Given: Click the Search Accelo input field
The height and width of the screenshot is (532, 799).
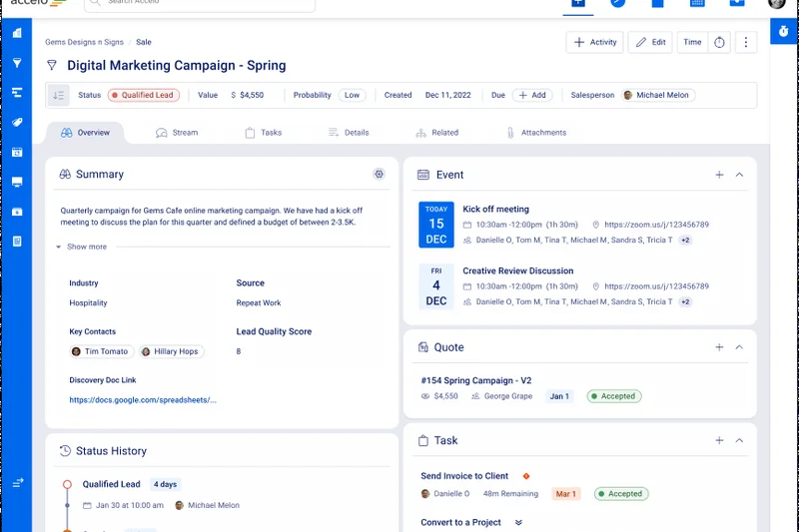Looking at the screenshot, I should pos(200,3).
